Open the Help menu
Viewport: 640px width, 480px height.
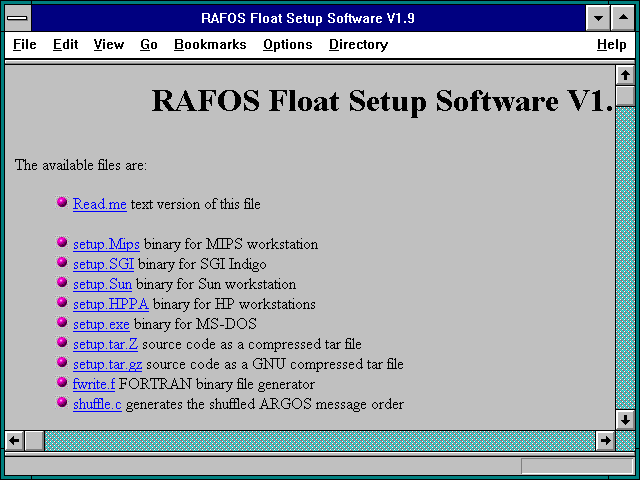coord(611,44)
